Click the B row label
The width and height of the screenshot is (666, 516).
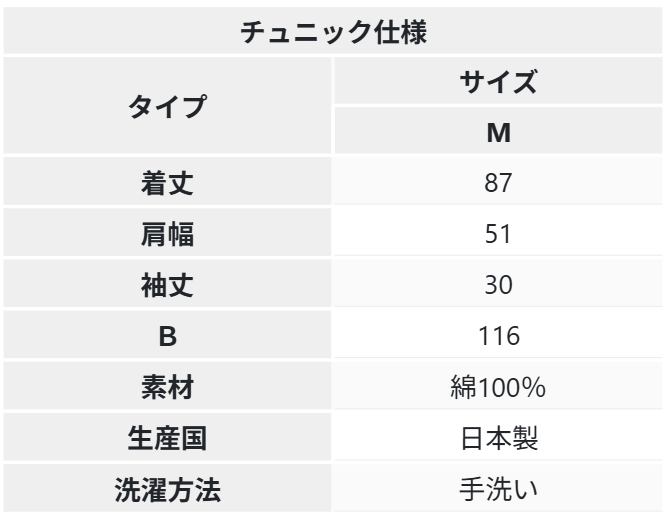click(168, 337)
